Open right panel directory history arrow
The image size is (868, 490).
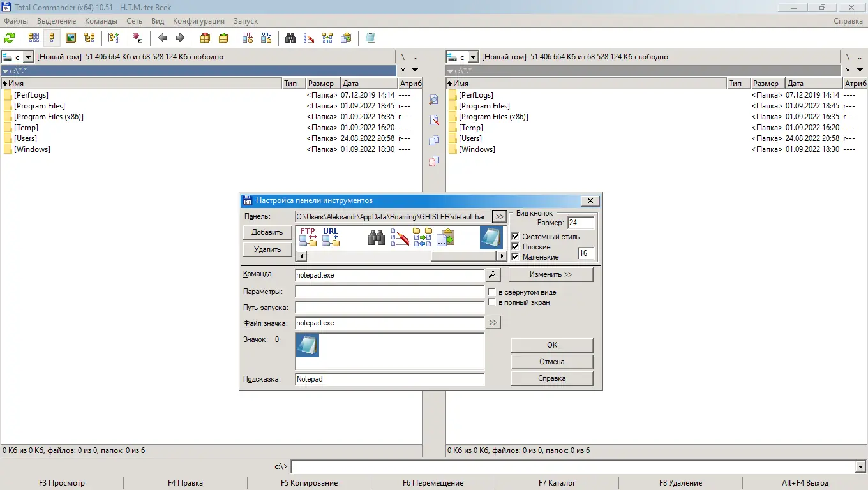(x=860, y=70)
